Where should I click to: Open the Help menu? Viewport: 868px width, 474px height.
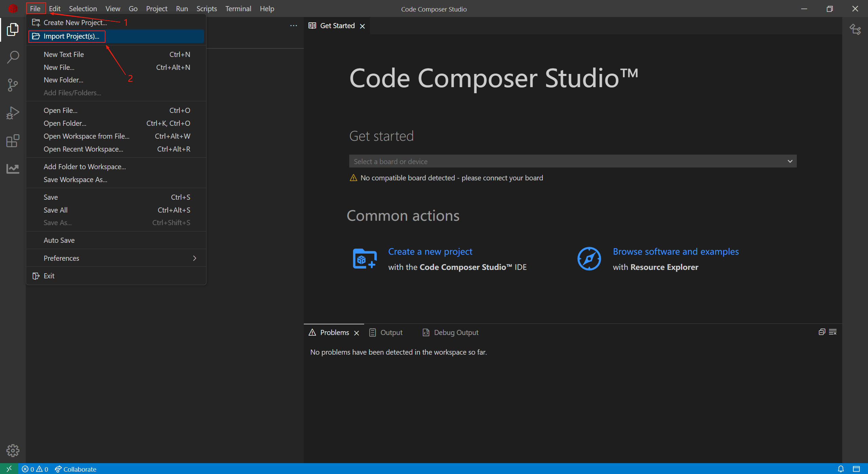tap(267, 9)
